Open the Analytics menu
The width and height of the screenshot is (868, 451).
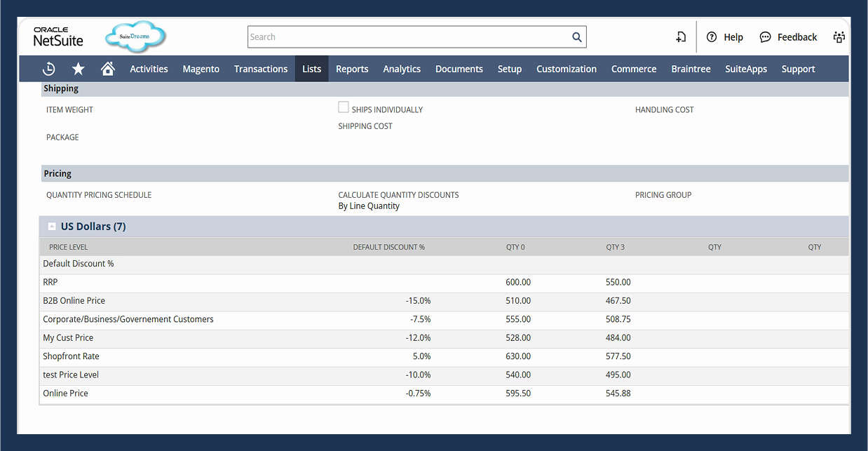[402, 69]
